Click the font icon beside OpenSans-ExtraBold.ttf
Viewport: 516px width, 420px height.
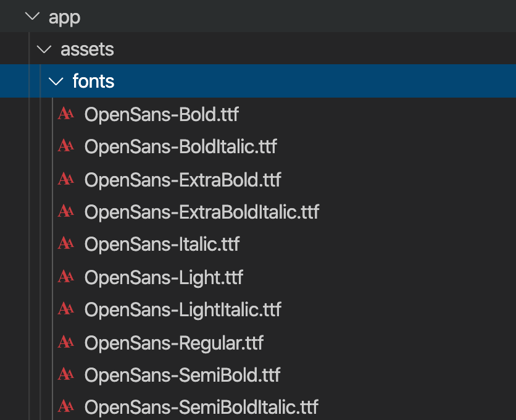[66, 179]
